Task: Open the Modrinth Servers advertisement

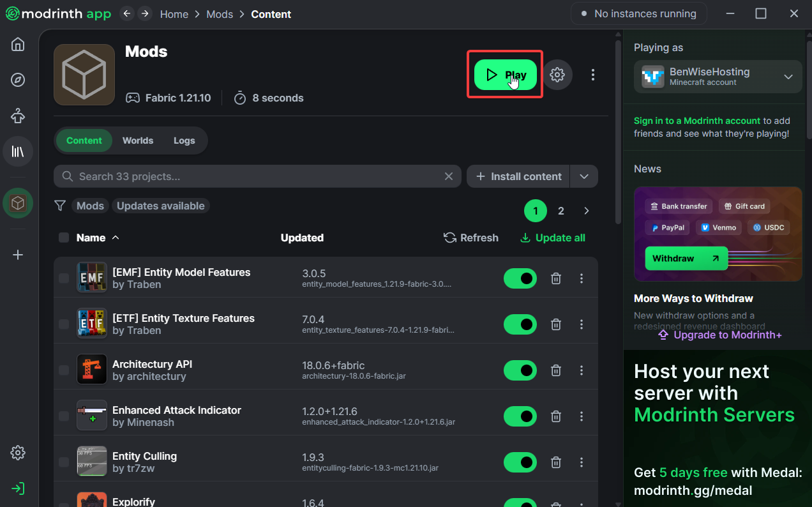Action: click(x=718, y=428)
